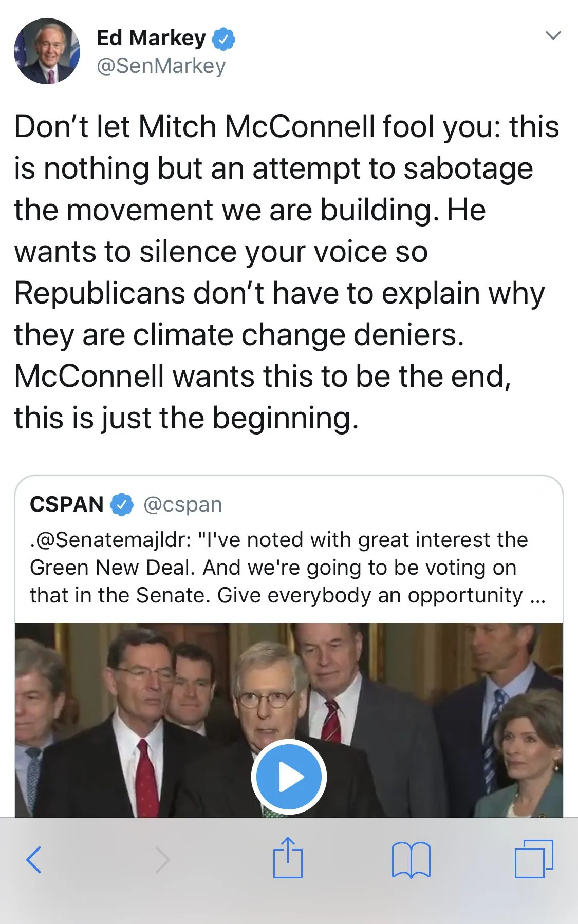The image size is (578, 924).
Task: Tap the Safari back arrow
Action: click(x=34, y=859)
